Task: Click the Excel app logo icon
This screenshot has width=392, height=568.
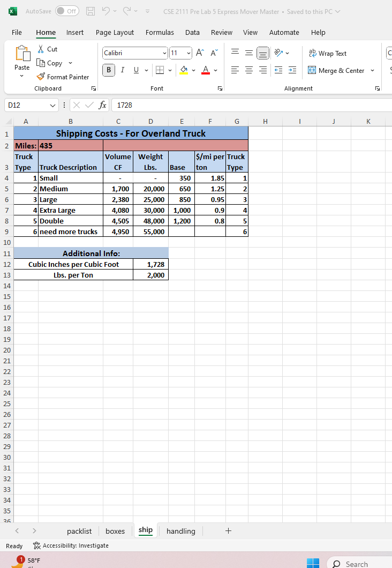Action: coord(13,11)
